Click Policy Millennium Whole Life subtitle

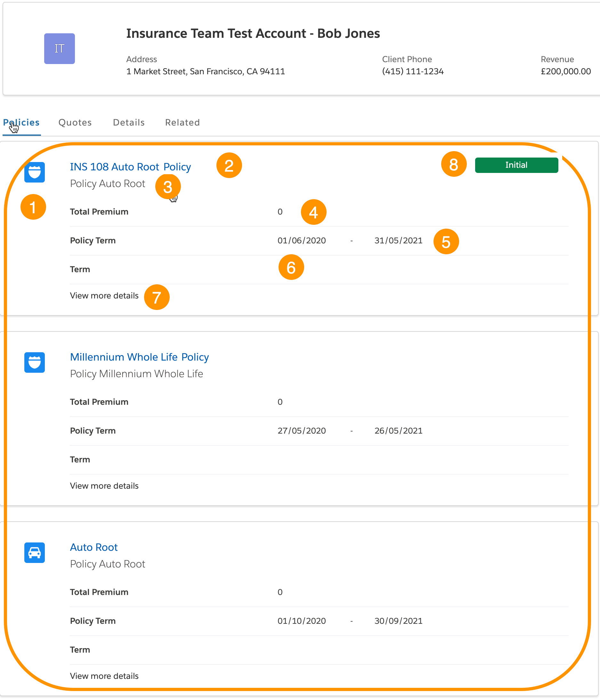point(136,374)
